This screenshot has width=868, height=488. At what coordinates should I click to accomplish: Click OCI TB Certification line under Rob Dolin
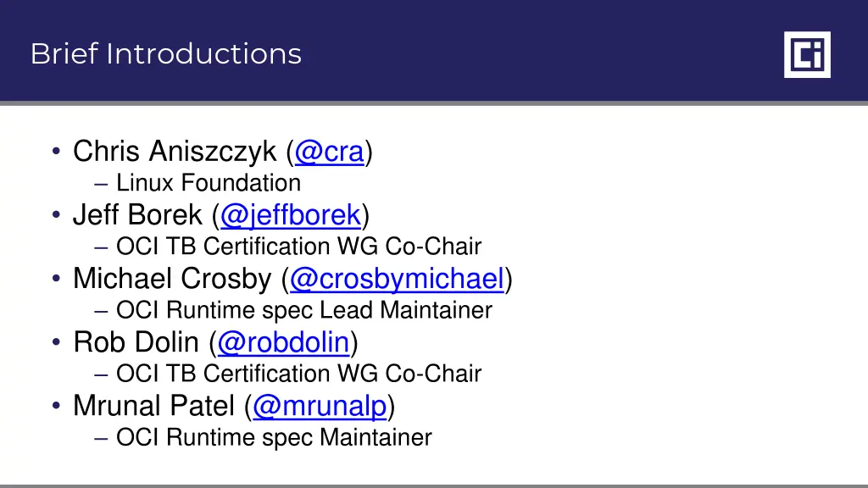[x=299, y=374]
